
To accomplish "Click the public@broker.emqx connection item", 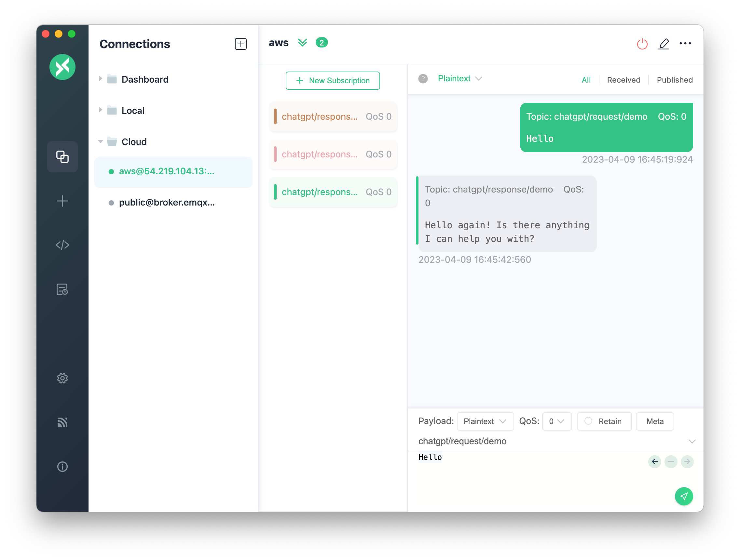I will click(x=168, y=202).
